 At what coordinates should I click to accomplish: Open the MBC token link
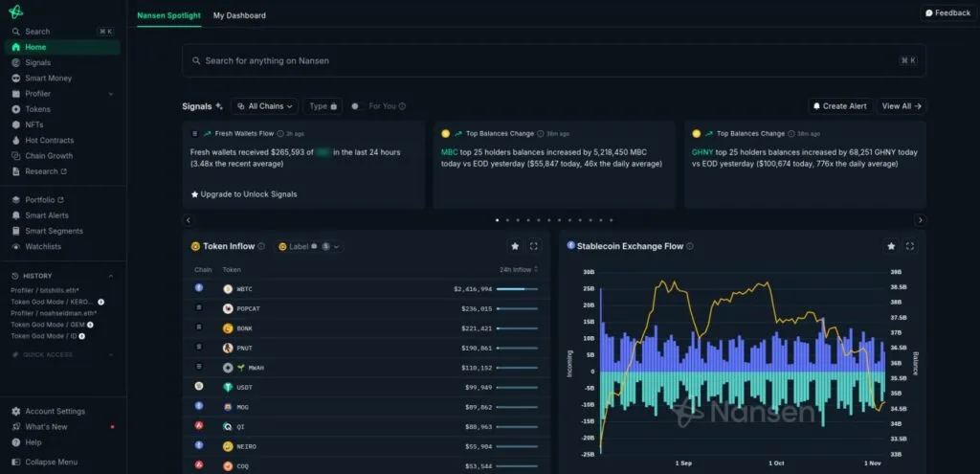coord(450,152)
